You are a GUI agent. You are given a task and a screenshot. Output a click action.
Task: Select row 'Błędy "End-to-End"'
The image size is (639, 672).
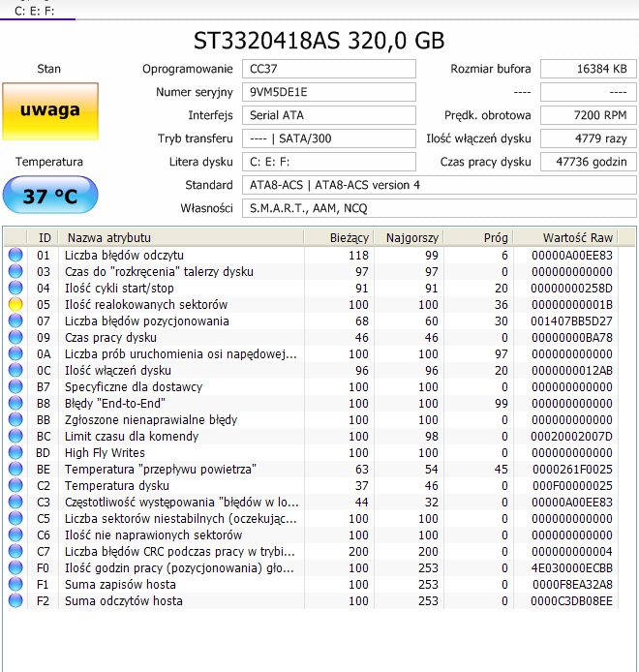311,403
